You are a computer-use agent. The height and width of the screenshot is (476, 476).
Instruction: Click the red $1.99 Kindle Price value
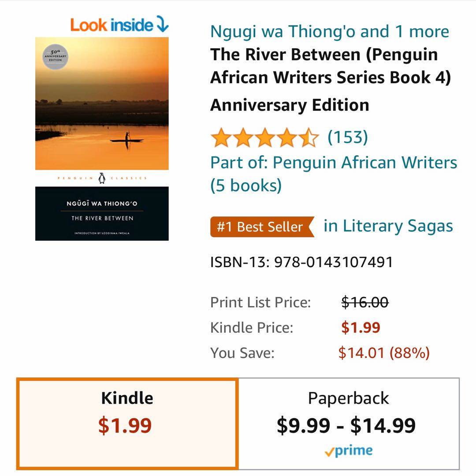coord(361,327)
